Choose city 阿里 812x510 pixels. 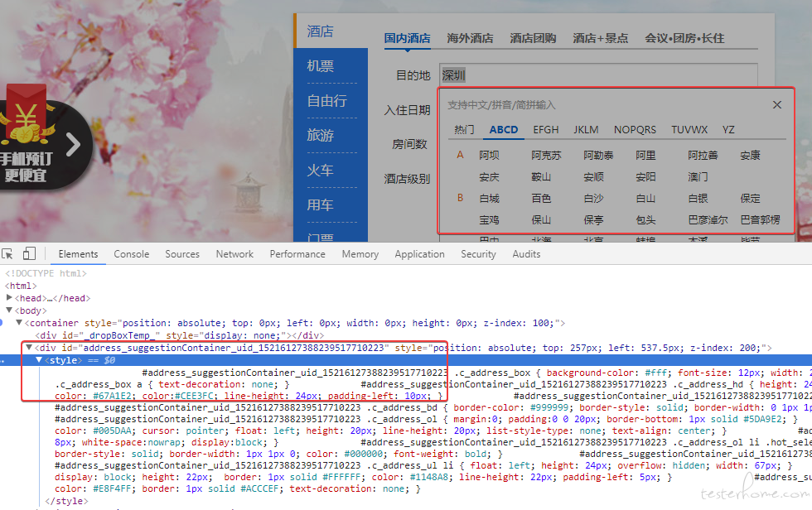[645, 155]
